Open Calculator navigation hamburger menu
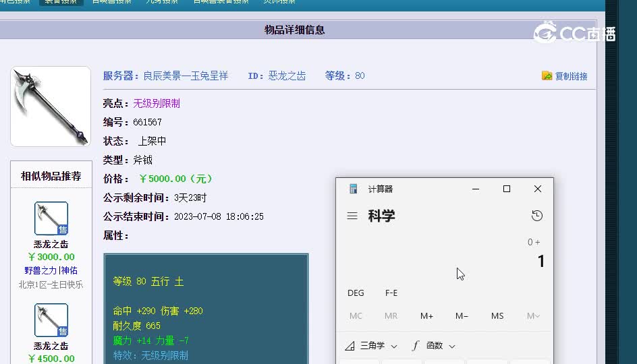The width and height of the screenshot is (637, 364). (352, 216)
